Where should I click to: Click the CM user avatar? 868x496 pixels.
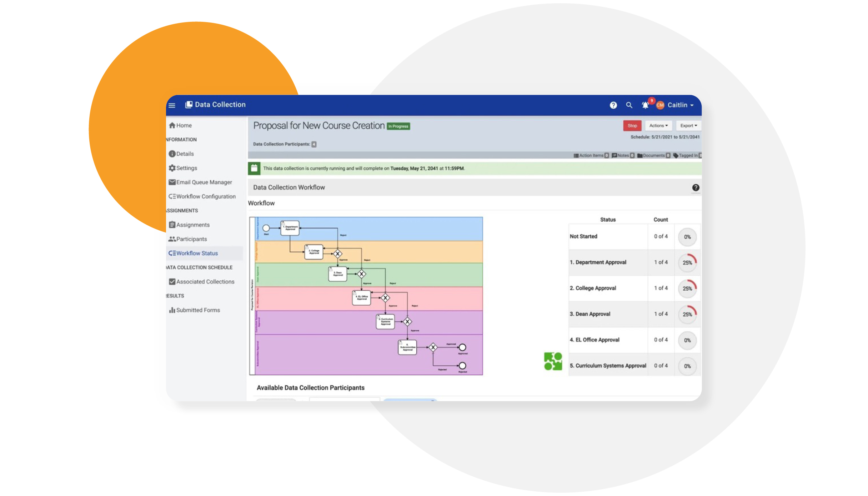(x=660, y=105)
